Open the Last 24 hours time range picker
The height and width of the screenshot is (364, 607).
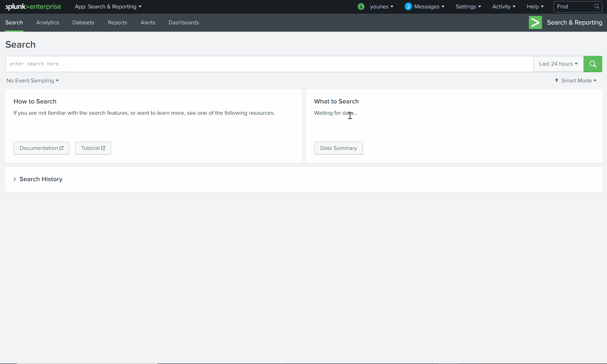pyautogui.click(x=558, y=64)
